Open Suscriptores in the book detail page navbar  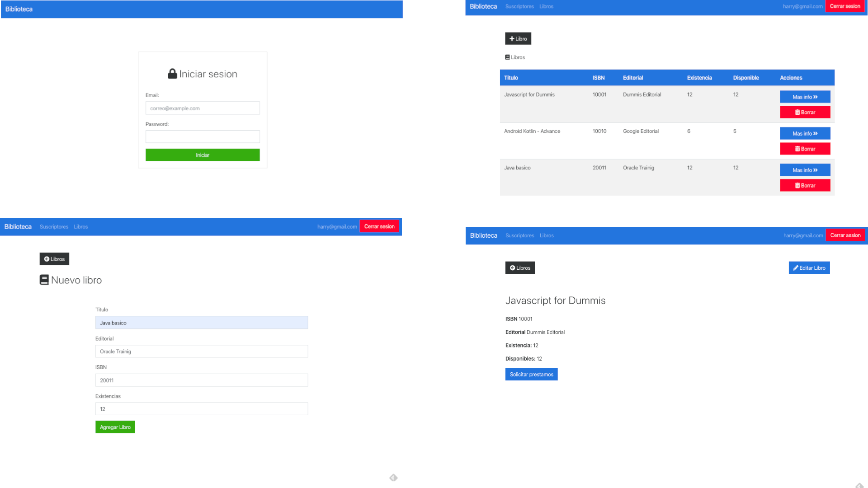[520, 235]
